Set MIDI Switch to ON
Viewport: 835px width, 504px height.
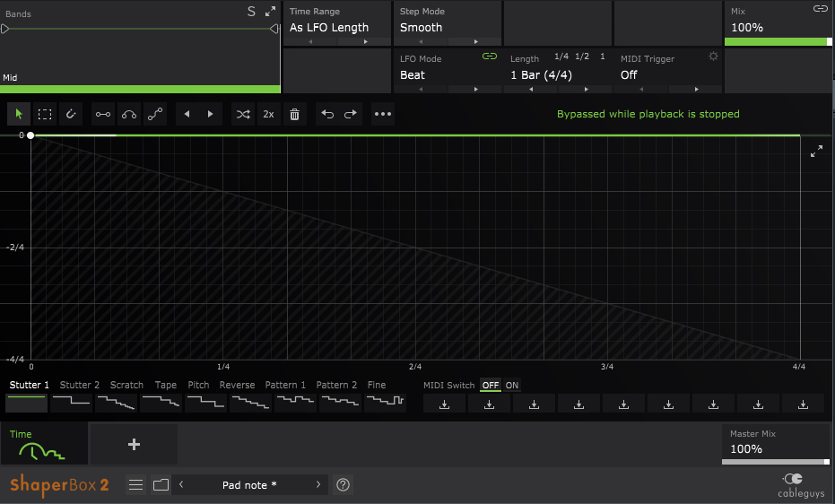pyautogui.click(x=512, y=386)
